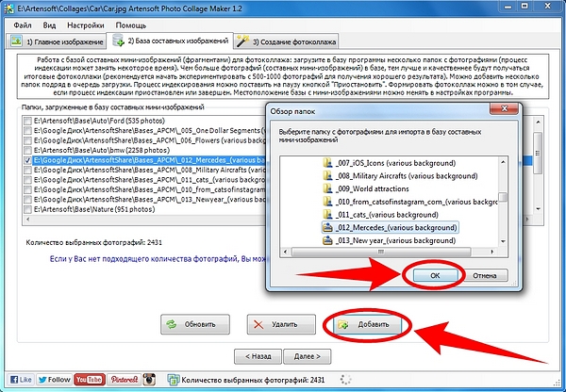This screenshot has height=392, width=566.
Task: Click Отмена in the folder dialog
Action: (485, 275)
